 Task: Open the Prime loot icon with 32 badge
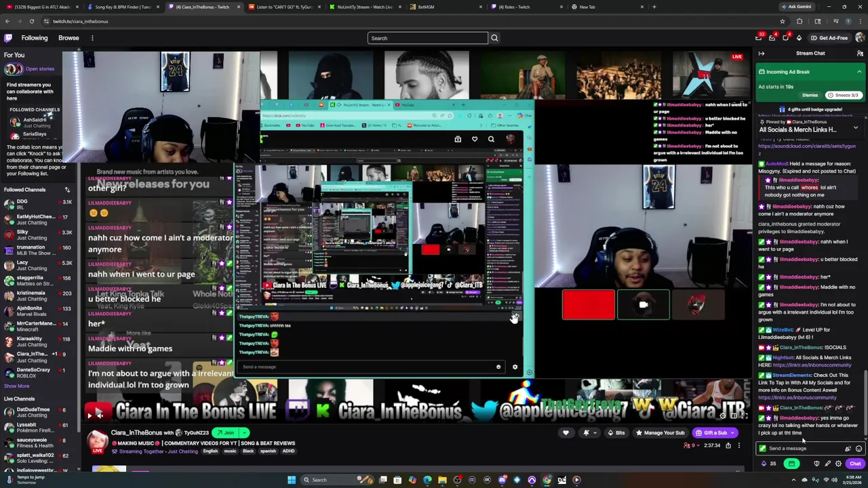click(x=759, y=38)
